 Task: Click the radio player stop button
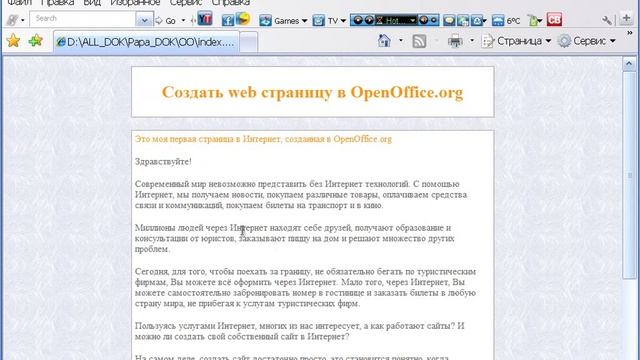coord(369,20)
